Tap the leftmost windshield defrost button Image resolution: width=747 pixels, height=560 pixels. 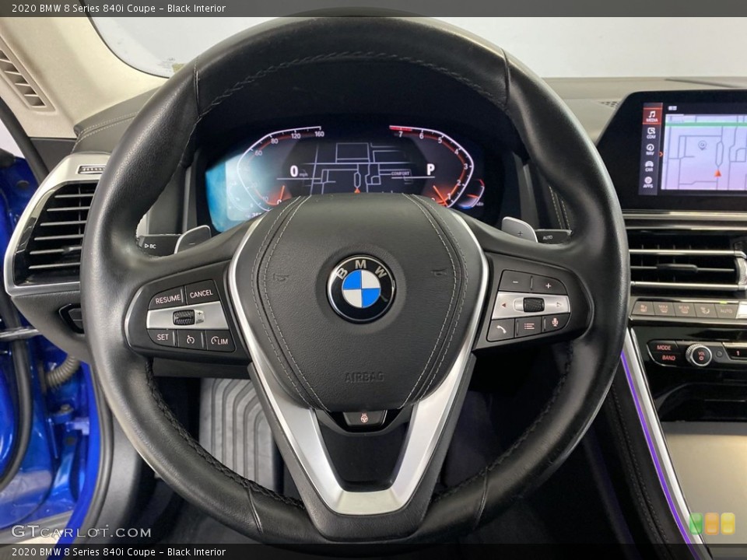pyautogui.click(x=643, y=308)
